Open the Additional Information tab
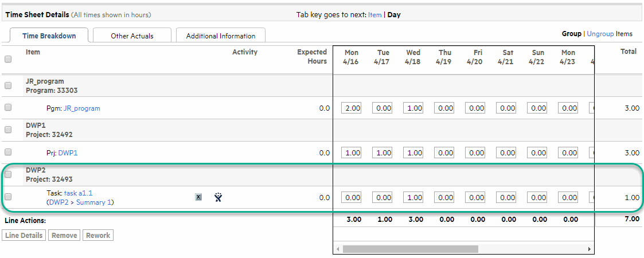644x258 pixels. 220,36
